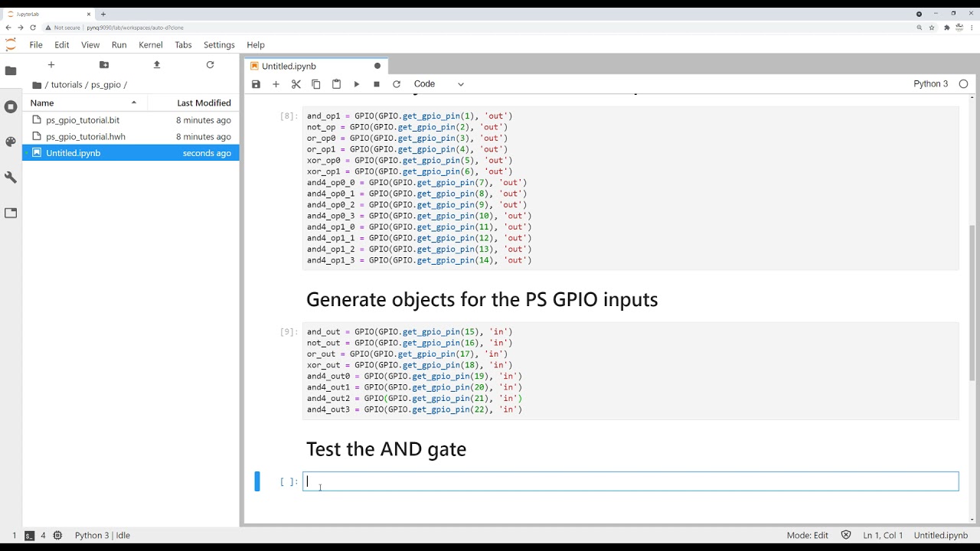Open the Commands palette sidebar icon

11,142
